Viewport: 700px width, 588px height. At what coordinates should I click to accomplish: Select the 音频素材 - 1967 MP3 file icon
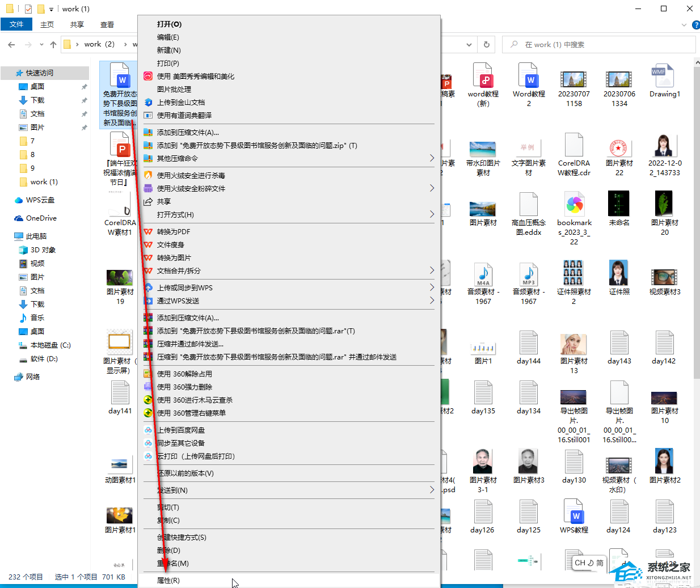[528, 274]
